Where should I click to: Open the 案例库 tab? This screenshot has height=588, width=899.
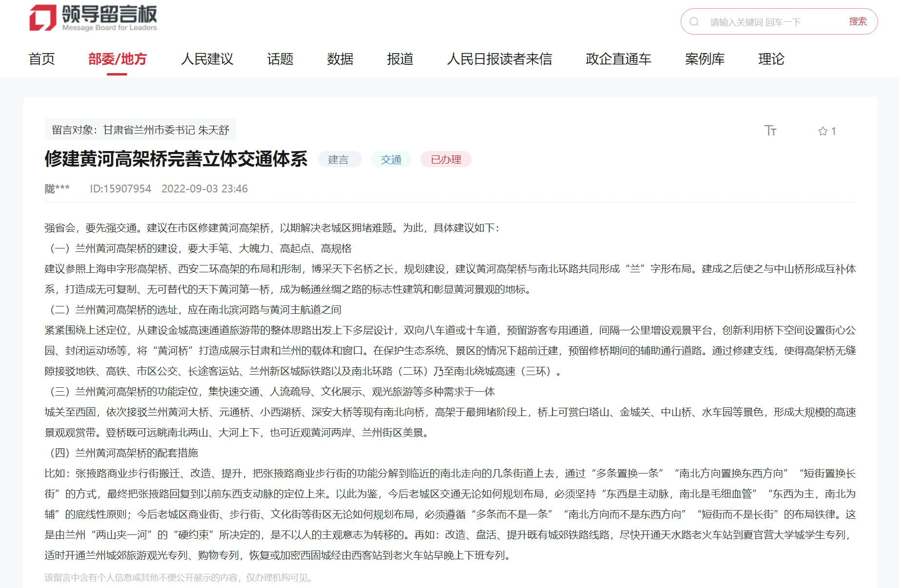point(705,59)
